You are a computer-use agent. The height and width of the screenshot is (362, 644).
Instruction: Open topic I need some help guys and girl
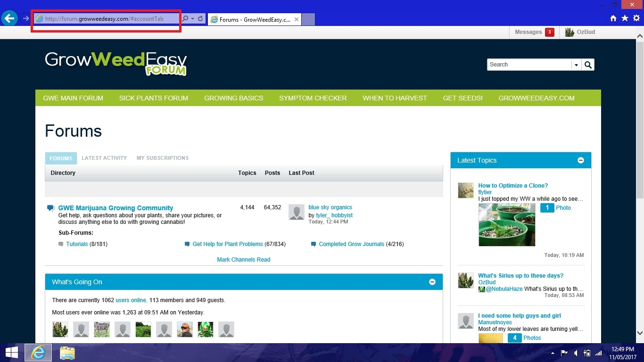point(519,316)
